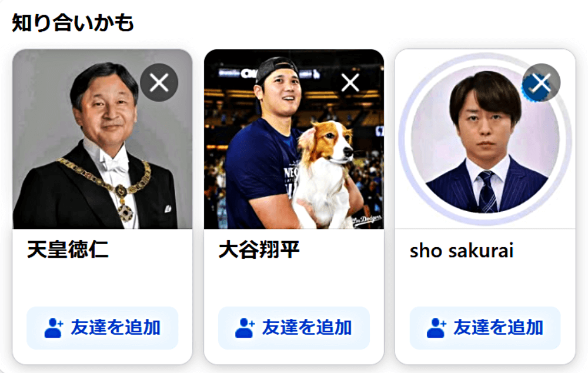This screenshot has height=373, width=588.
Task: Open the photo on the 大谷翔平 card
Action: (293, 139)
